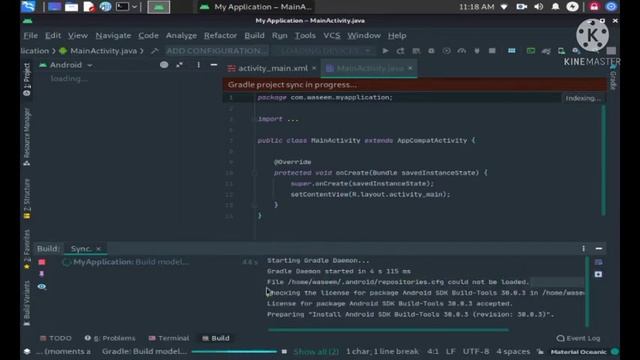The width and height of the screenshot is (640, 360).
Task: Open the Build menu
Action: (x=254, y=36)
